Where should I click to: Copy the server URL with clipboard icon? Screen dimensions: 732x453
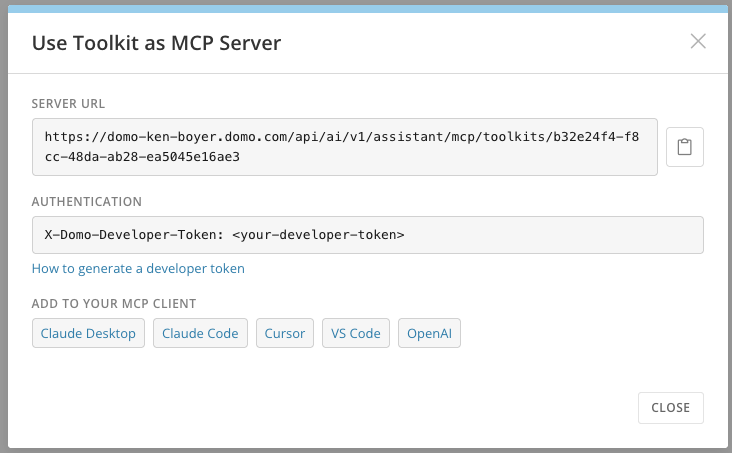click(684, 147)
